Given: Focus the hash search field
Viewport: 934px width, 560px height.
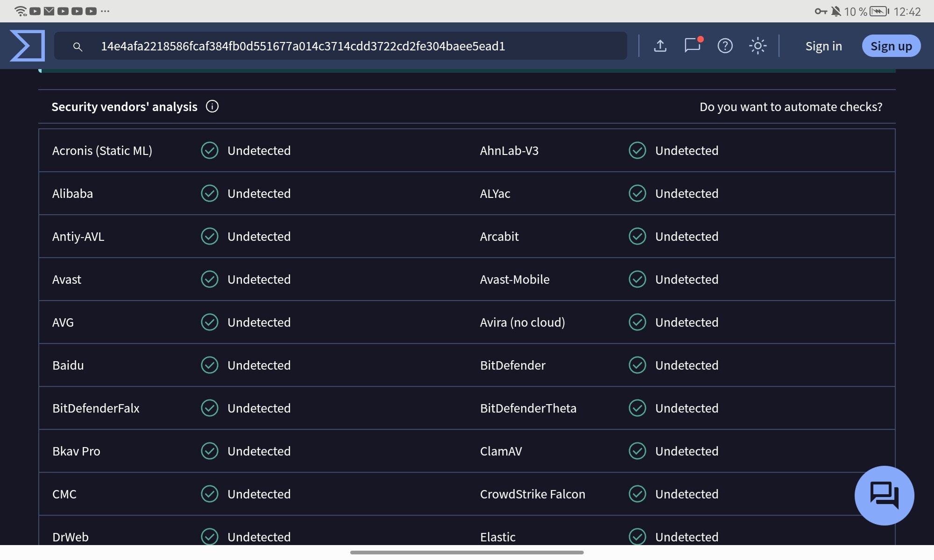Looking at the screenshot, I should coord(340,46).
